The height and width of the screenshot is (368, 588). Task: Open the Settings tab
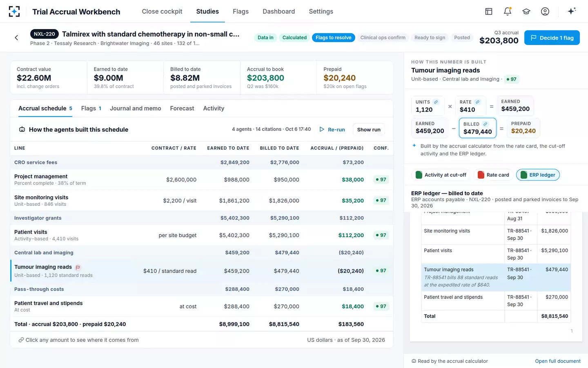(x=321, y=11)
